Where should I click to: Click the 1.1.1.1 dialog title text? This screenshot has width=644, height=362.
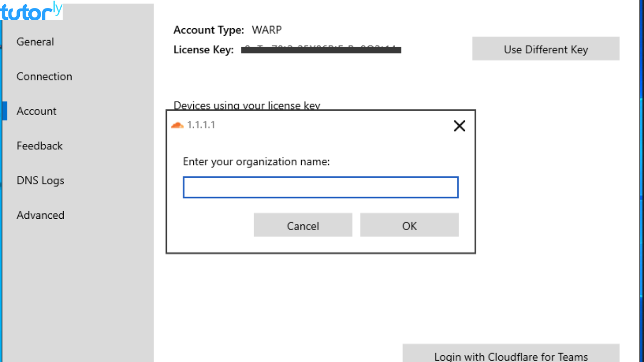click(201, 125)
